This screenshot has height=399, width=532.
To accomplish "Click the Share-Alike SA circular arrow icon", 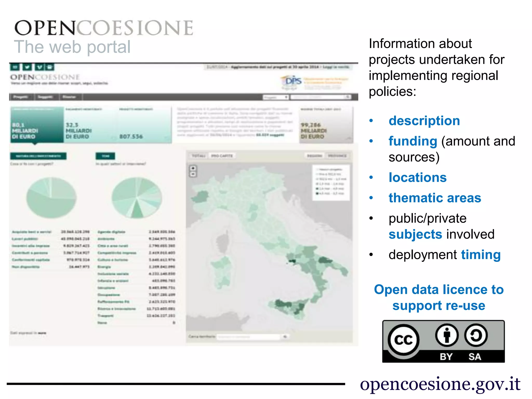I will point(476,336).
